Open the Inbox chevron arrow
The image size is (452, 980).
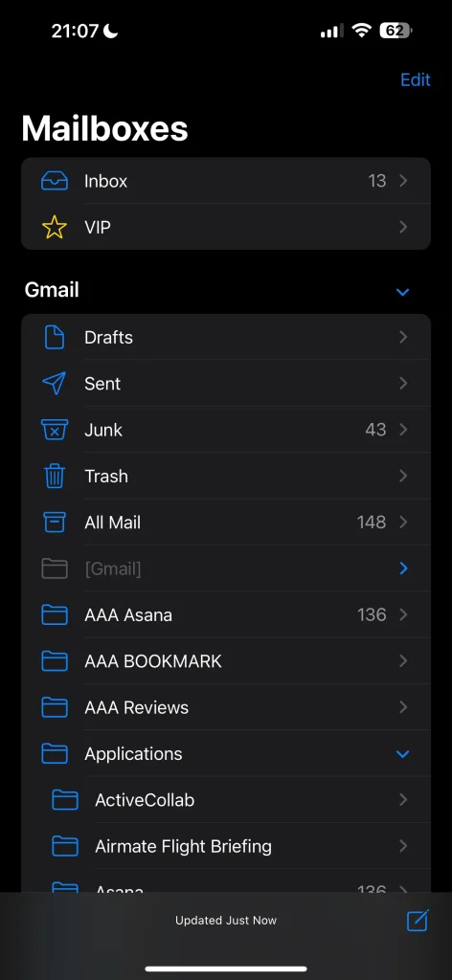pyautogui.click(x=403, y=181)
